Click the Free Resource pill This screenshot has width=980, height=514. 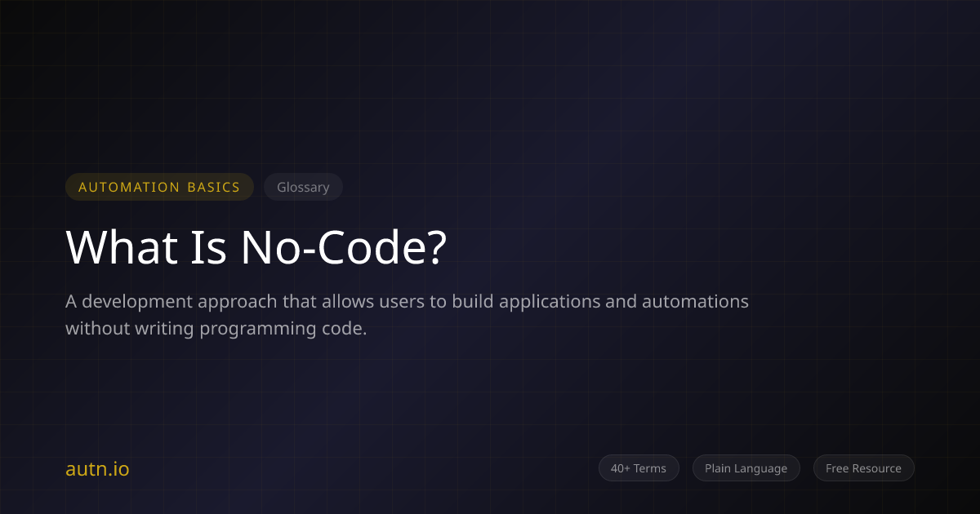point(863,468)
